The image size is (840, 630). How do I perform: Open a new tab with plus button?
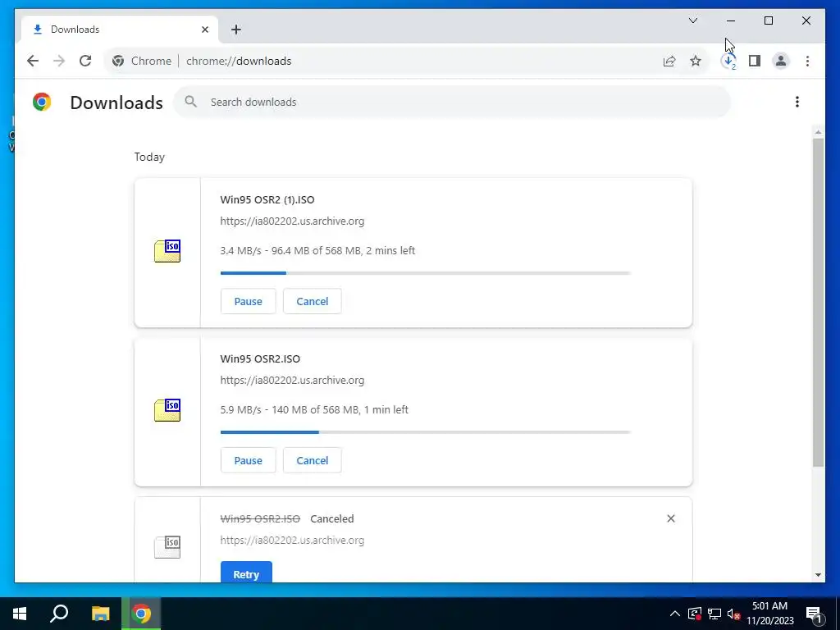[x=236, y=30]
